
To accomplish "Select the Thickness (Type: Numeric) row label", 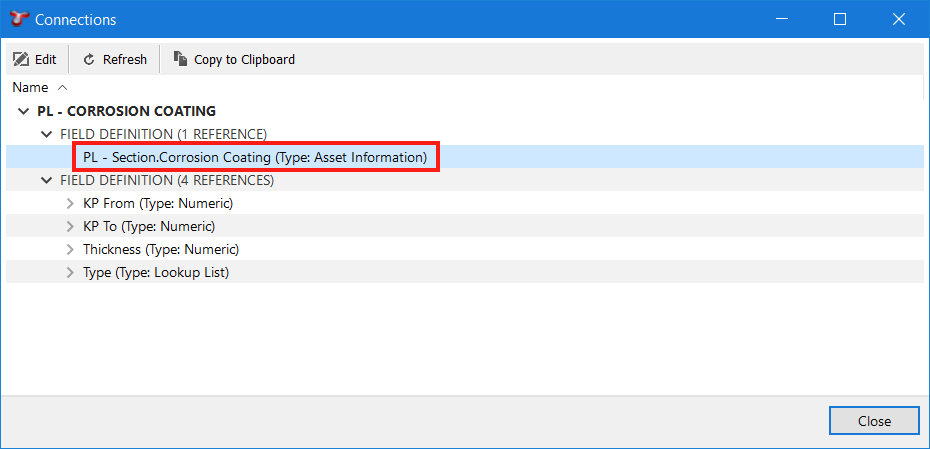I will [161, 249].
